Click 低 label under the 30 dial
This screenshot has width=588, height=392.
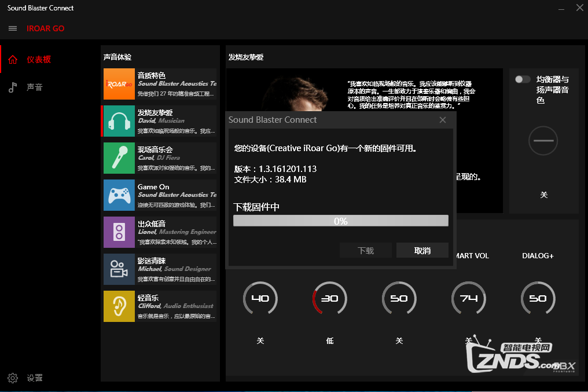[x=330, y=340]
